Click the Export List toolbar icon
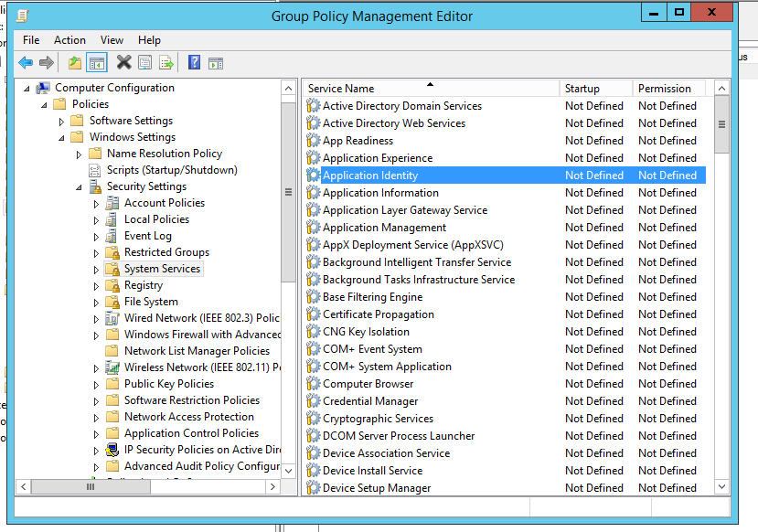This screenshot has width=758, height=532. (x=166, y=62)
